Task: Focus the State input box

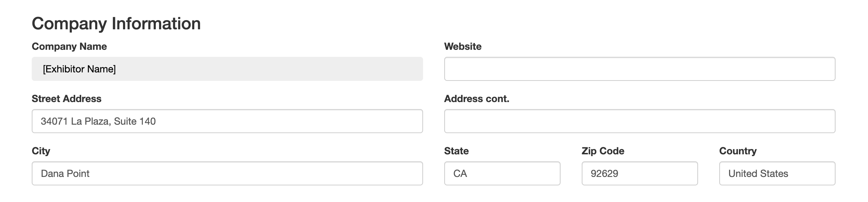Action: (502, 173)
